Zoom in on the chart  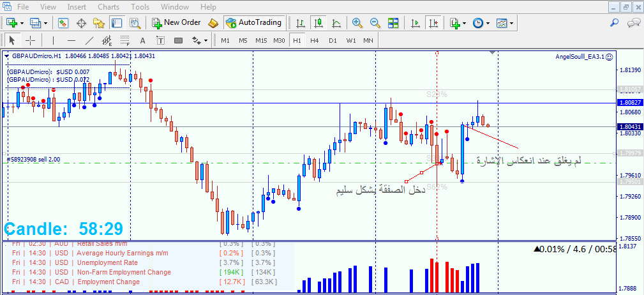357,23
